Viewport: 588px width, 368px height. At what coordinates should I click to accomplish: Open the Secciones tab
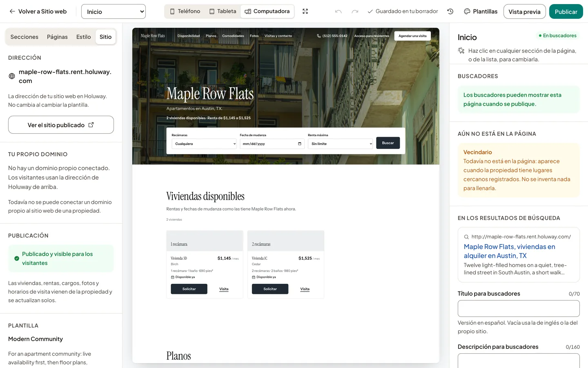point(24,37)
